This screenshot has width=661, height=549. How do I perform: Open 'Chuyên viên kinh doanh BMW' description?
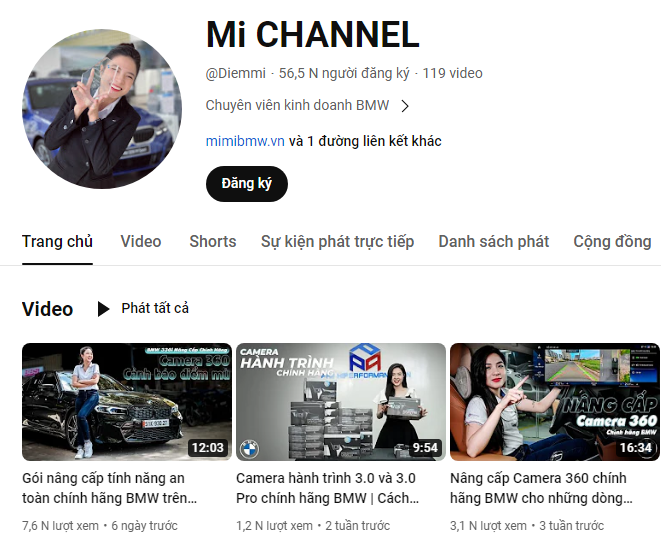(297, 105)
